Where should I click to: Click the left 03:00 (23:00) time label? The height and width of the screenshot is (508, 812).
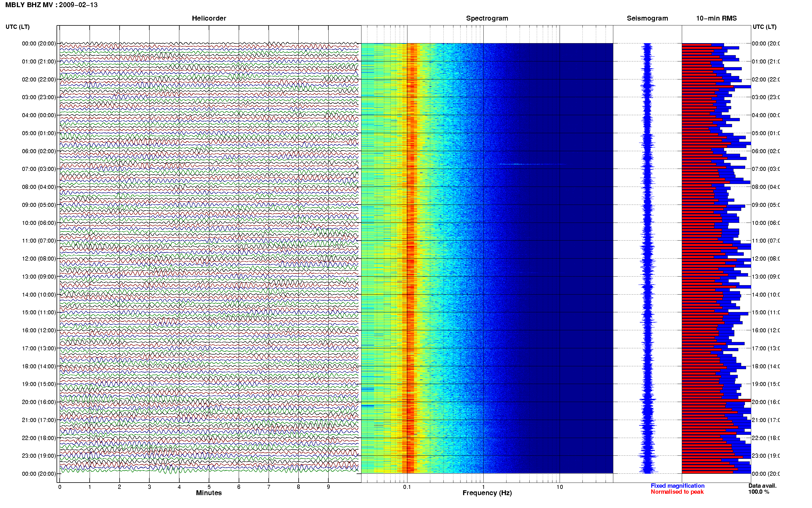point(39,97)
